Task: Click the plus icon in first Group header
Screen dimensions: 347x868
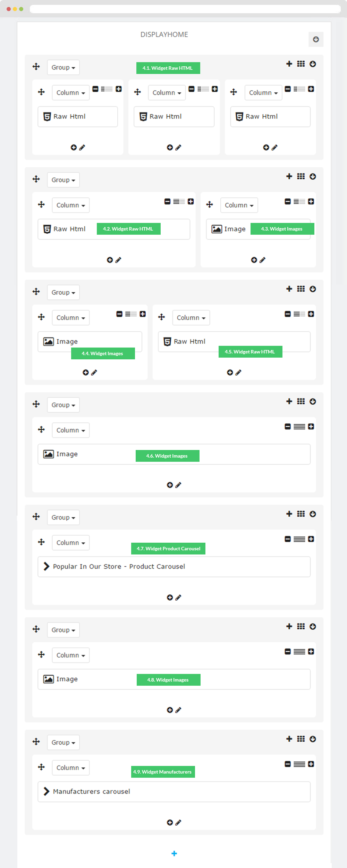Action: click(289, 64)
